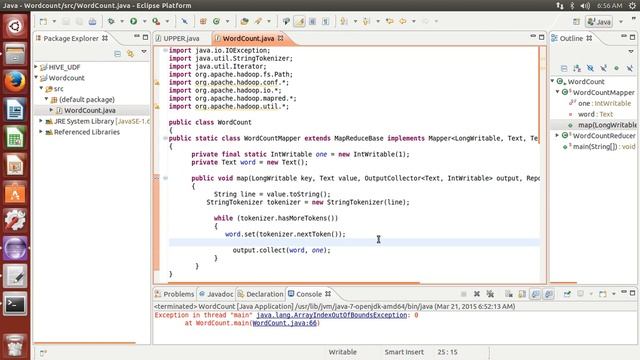Toggle Mark Occurrences highlighter in toolbar
Viewport: 640px width, 360px height.
(299, 21)
